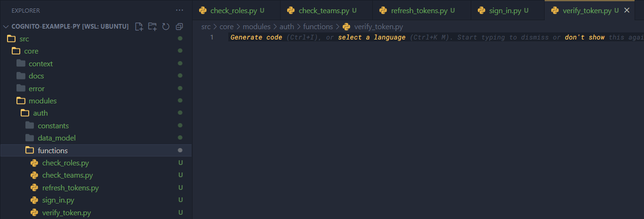Open the docs folder in Explorer
The image size is (644, 219).
tap(36, 76)
